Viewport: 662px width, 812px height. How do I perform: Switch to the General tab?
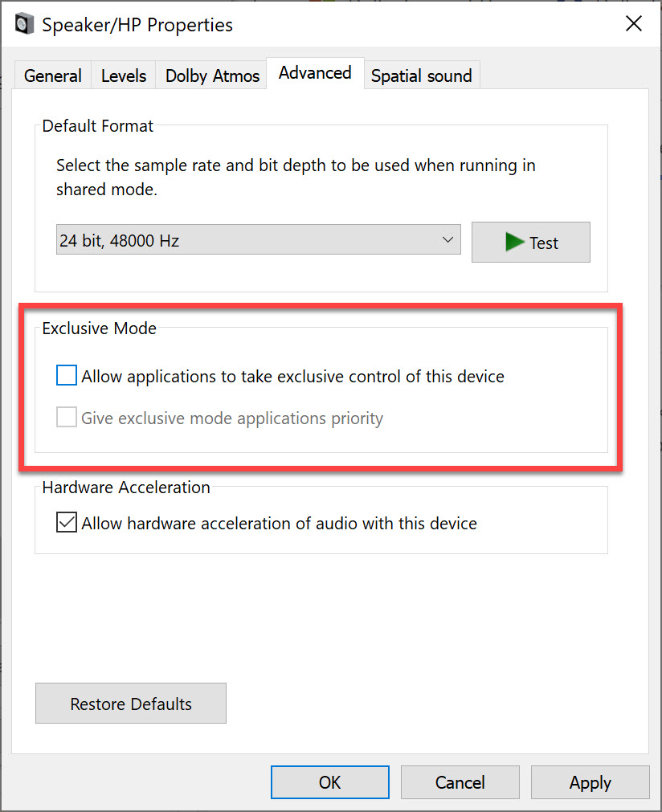coord(53,76)
